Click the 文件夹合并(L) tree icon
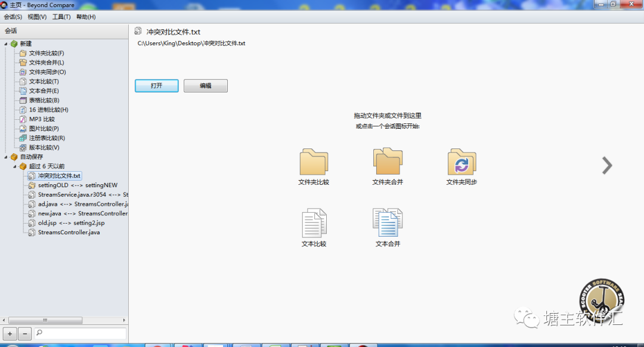644x347 pixels. (x=23, y=63)
